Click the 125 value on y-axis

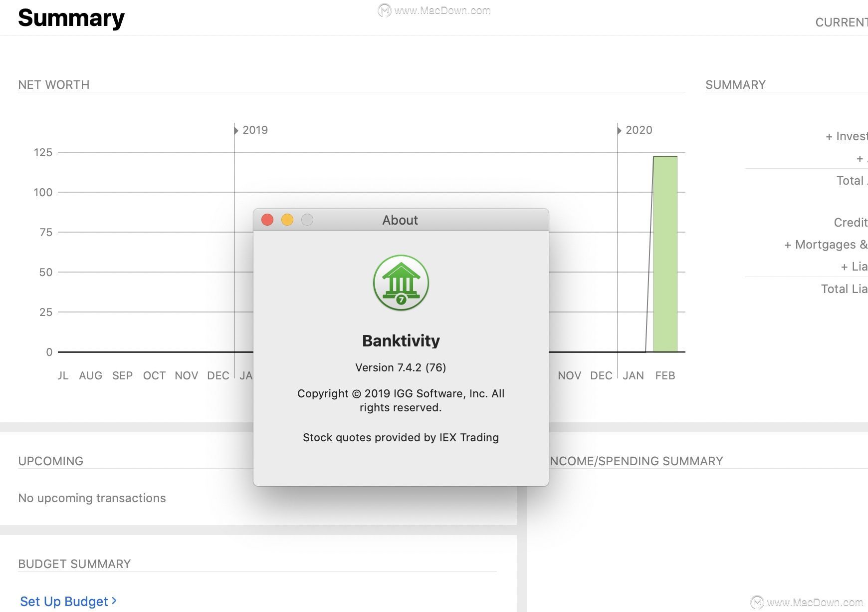click(x=43, y=153)
